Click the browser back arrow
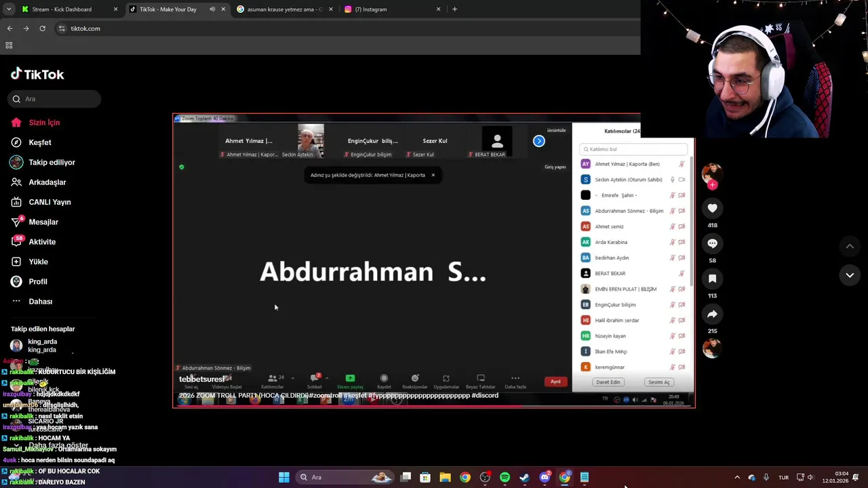868x488 pixels. click(x=9, y=28)
